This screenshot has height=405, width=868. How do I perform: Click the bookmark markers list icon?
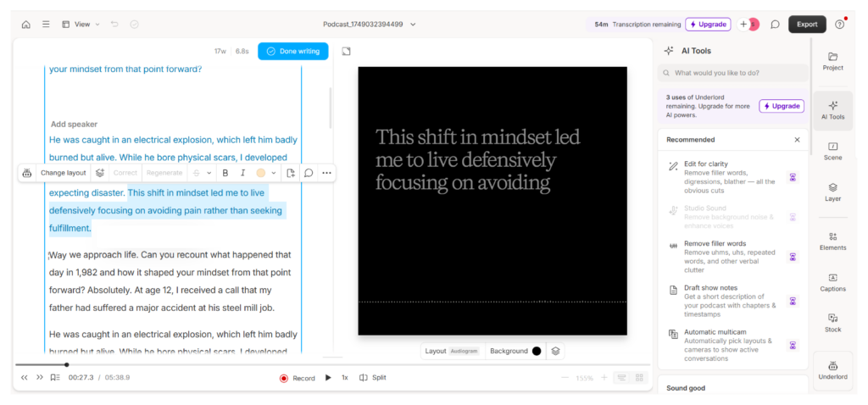tap(55, 377)
